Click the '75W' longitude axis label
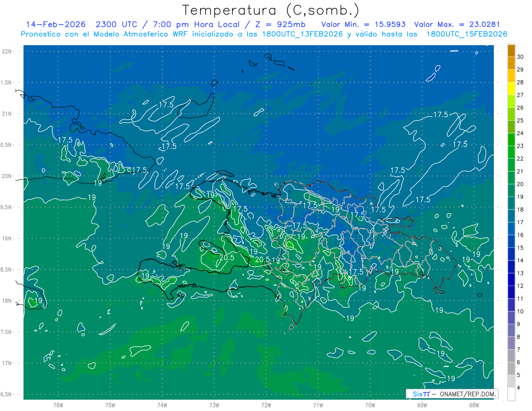 pyautogui.click(x=110, y=405)
